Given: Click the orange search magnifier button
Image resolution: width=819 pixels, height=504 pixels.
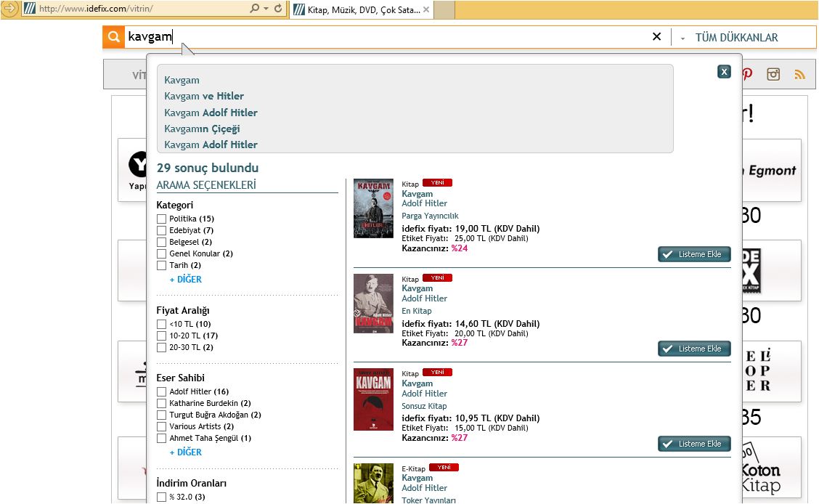Looking at the screenshot, I should point(113,37).
